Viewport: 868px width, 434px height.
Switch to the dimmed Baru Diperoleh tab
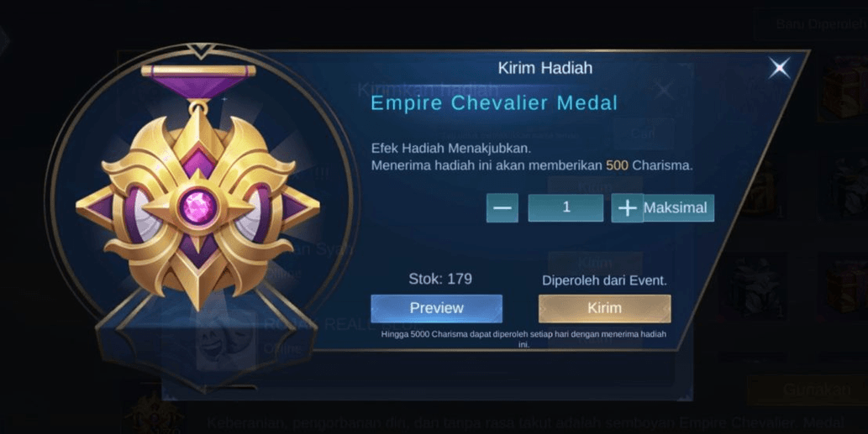point(819,24)
